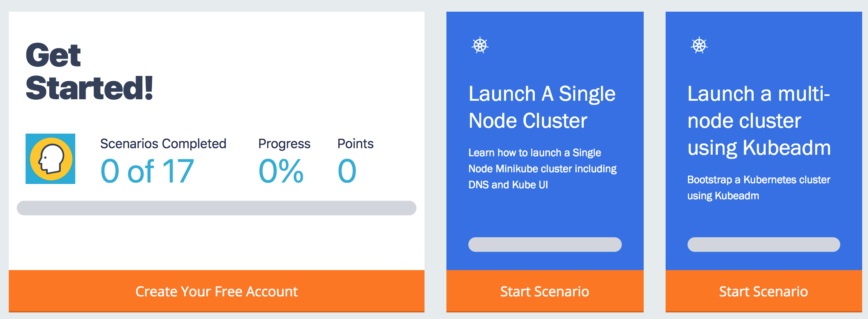The height and width of the screenshot is (319, 868).
Task: Click the Kubernetes wheel icon on Kubeadm card
Action: coord(699,45)
